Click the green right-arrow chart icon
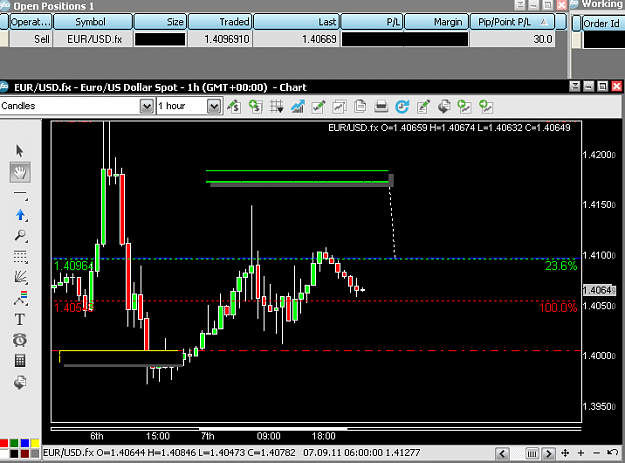Screen dimensions: 625x463 tap(486, 106)
